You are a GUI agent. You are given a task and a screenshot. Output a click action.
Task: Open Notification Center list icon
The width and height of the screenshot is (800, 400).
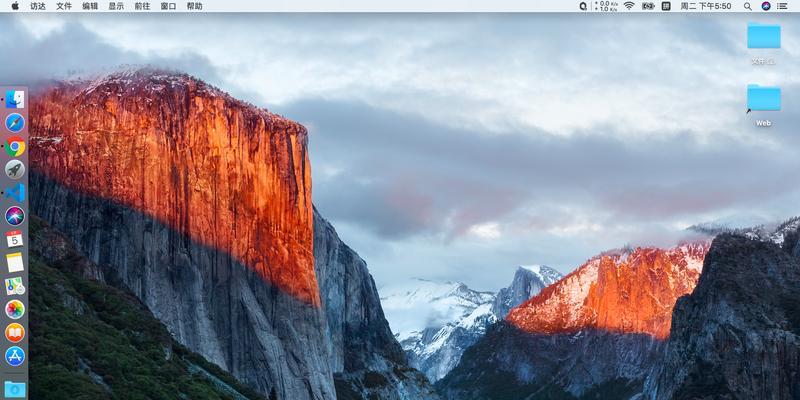(782, 6)
